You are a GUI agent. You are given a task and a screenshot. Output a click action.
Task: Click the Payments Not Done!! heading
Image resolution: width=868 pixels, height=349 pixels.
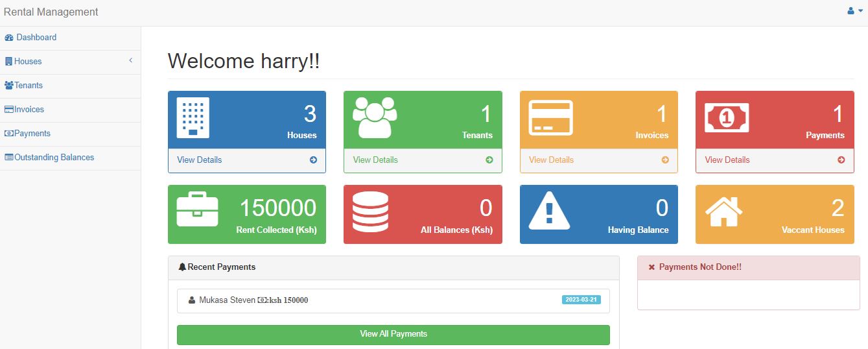point(700,267)
